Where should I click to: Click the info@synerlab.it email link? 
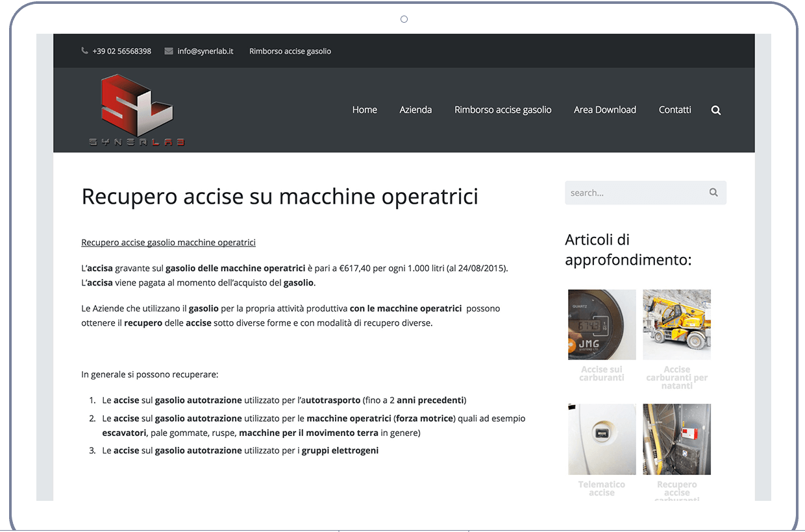tap(205, 51)
